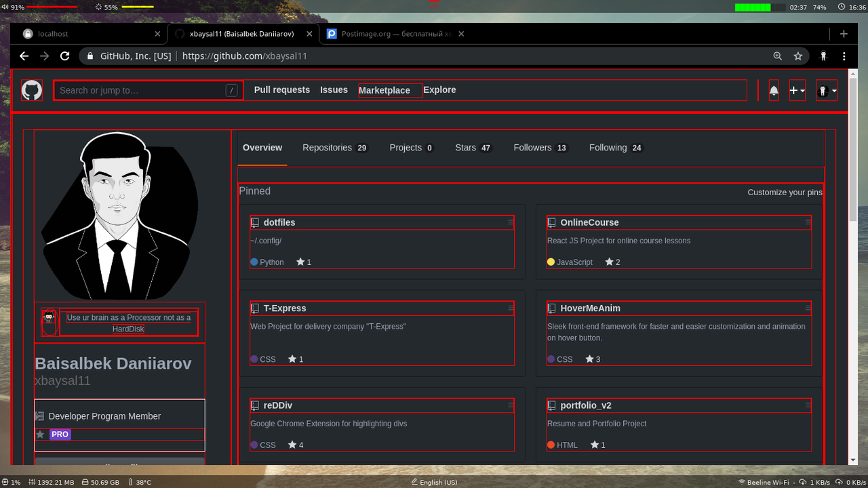Switch to the Projects tab
This screenshot has width=868, height=488.
click(x=412, y=148)
